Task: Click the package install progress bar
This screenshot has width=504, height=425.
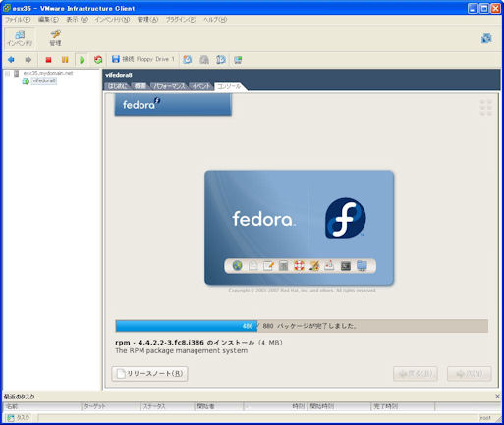Action: [x=302, y=326]
